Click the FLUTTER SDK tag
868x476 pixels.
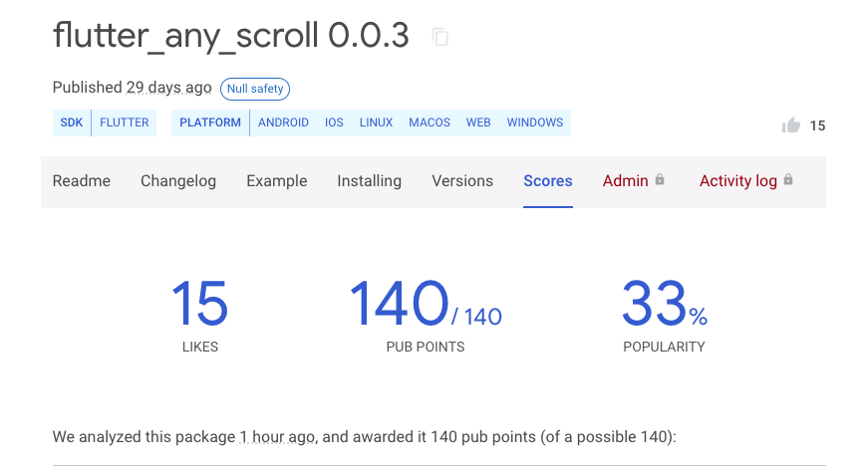(124, 122)
